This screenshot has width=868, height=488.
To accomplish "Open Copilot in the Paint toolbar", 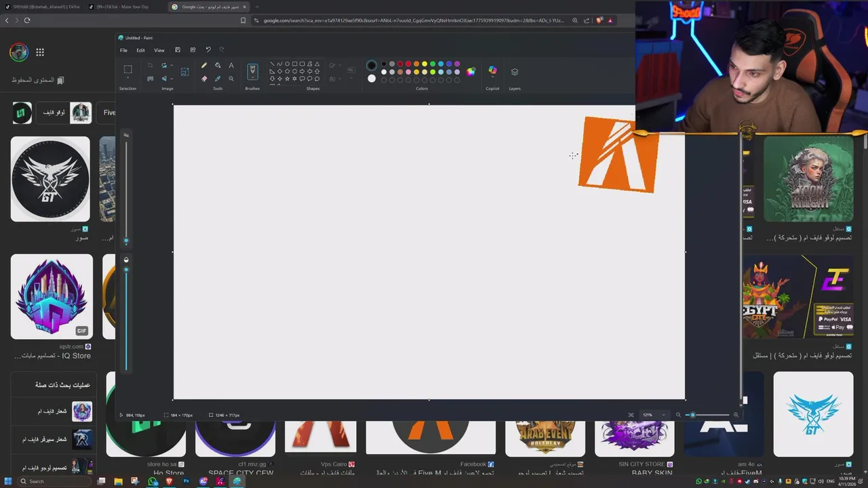I will [x=492, y=70].
